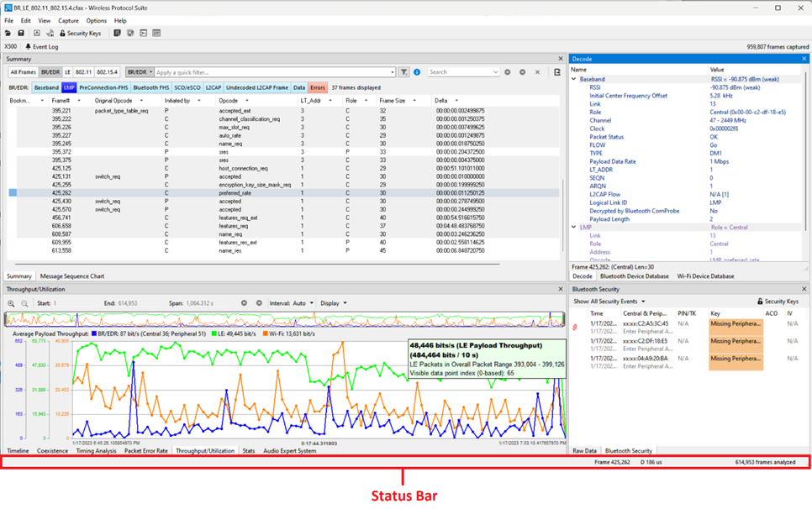Click the open capture file folder icon
Viewport: 812px width, 509px height.
click(8, 33)
